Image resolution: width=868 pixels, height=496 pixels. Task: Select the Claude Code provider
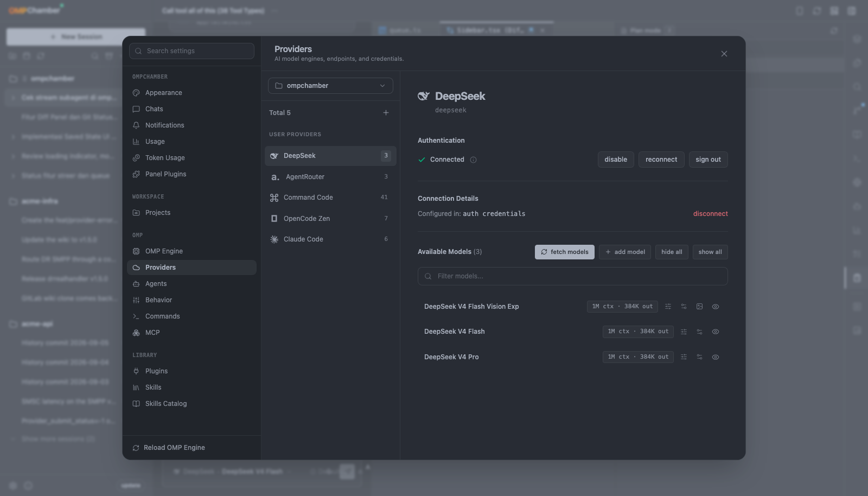click(x=330, y=239)
